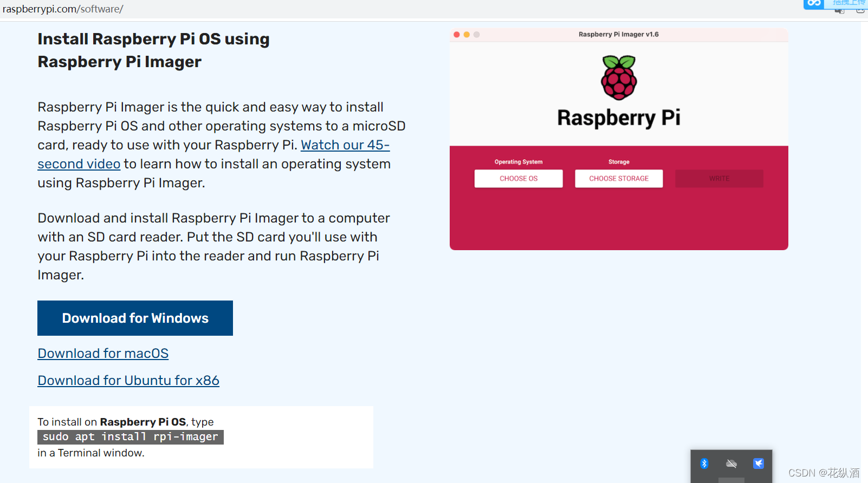
Task: Click CHOOSE STORAGE in the Imager preview
Action: 619,179
